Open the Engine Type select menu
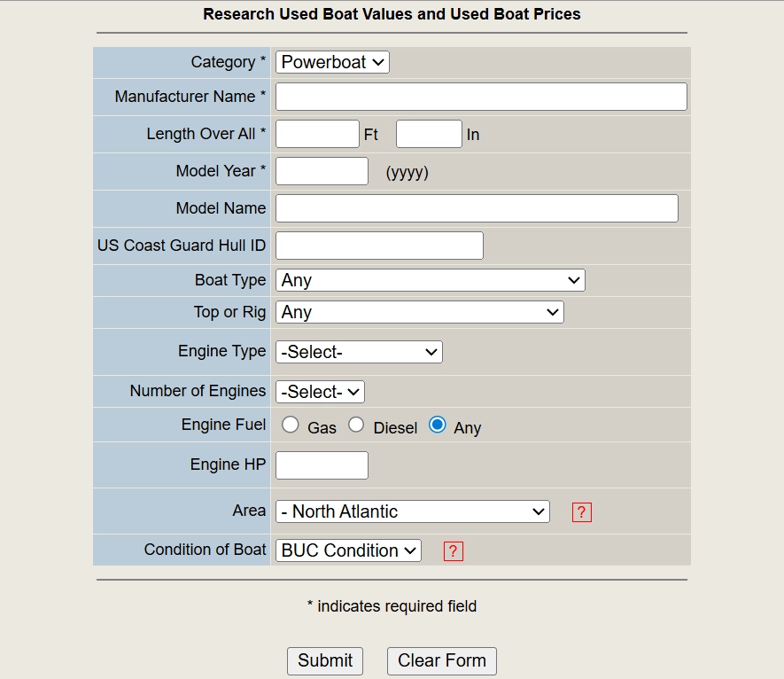Image resolution: width=784 pixels, height=679 pixels. coord(359,352)
